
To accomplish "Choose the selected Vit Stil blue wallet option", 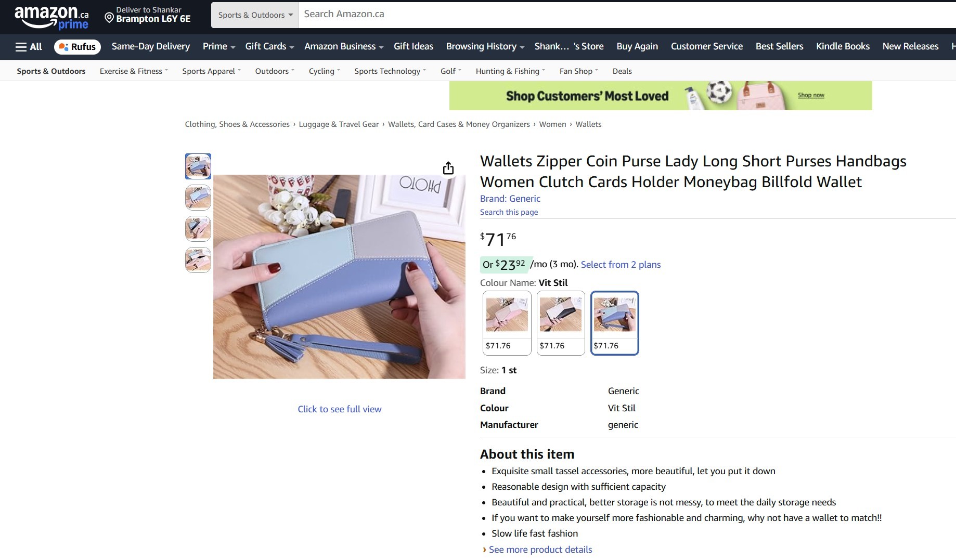I will tap(615, 323).
